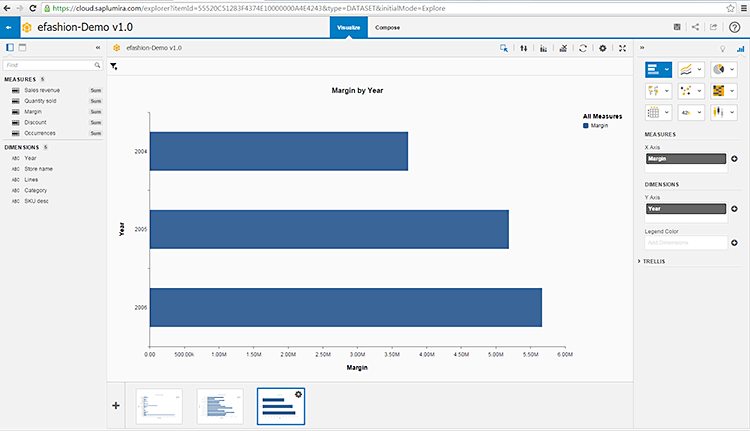Click the share icon in header
This screenshot has height=431, width=750.
tap(696, 27)
